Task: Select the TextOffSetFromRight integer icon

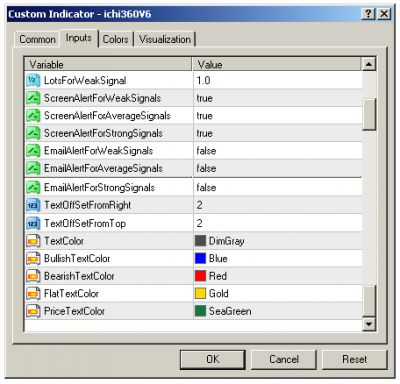Action: pos(33,205)
